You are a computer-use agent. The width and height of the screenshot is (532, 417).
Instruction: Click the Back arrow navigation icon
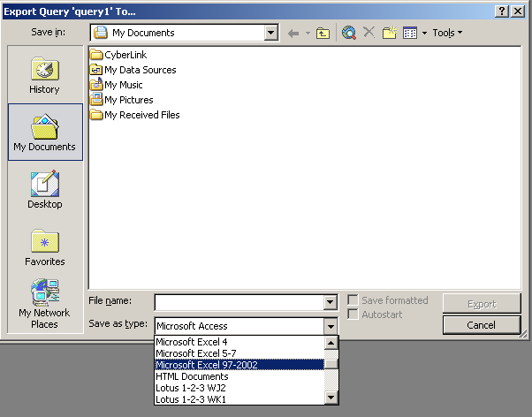point(293,33)
